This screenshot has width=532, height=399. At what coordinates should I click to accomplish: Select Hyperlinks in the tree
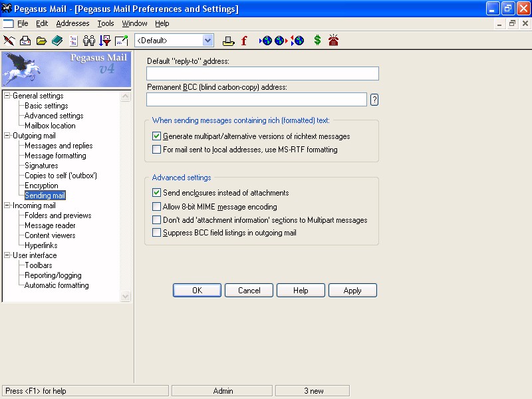(x=41, y=245)
